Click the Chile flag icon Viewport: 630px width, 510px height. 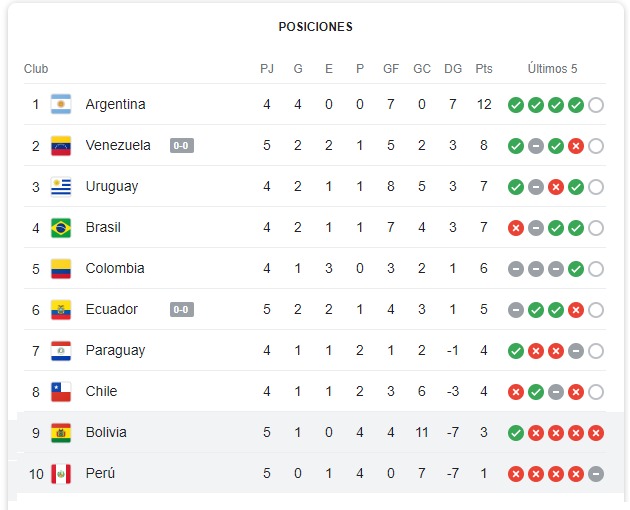pos(61,391)
